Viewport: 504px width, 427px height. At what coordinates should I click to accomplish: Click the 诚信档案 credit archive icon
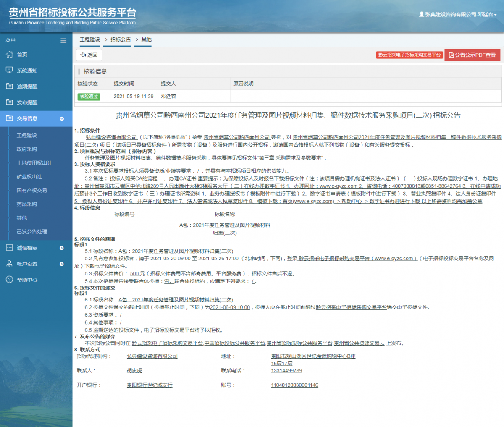click(x=10, y=248)
